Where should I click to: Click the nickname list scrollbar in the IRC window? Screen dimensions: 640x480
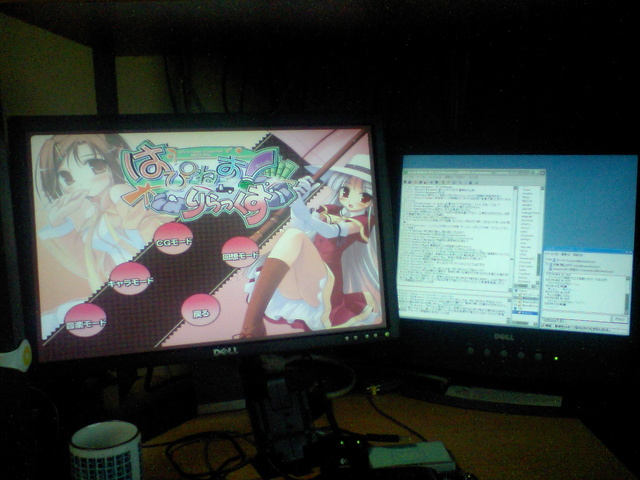click(542, 236)
